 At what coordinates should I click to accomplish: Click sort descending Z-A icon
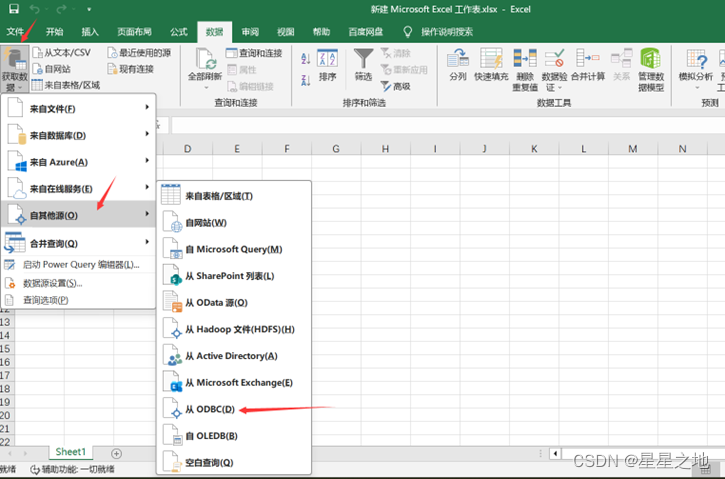(305, 80)
